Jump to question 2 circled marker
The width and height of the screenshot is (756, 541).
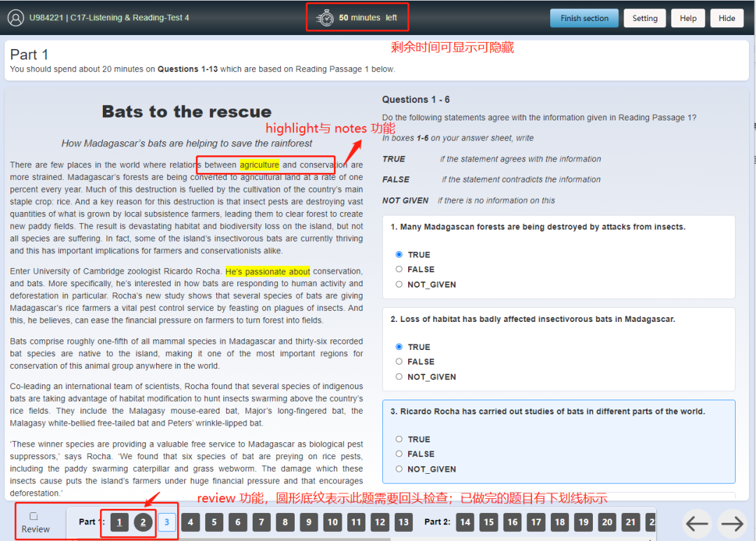coord(143,522)
